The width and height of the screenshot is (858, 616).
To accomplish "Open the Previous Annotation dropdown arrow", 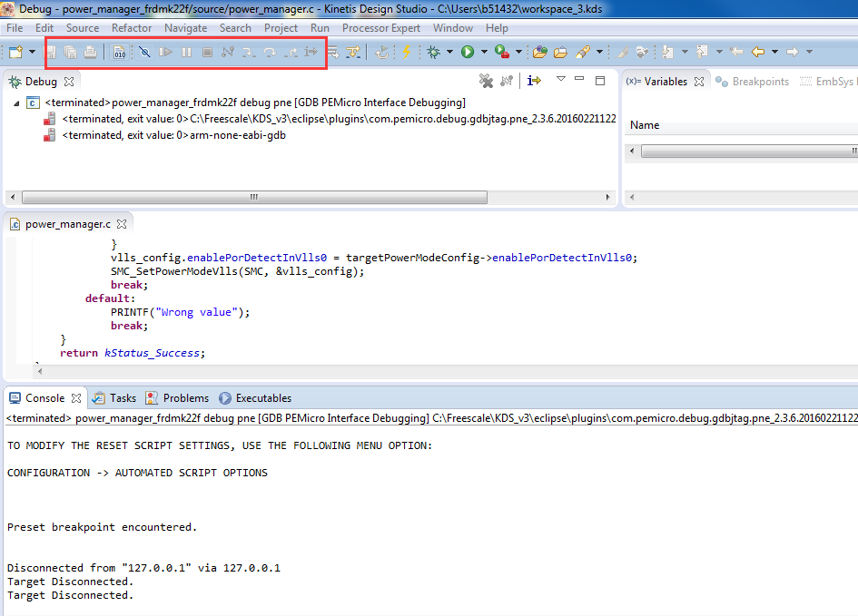I will coord(719,52).
